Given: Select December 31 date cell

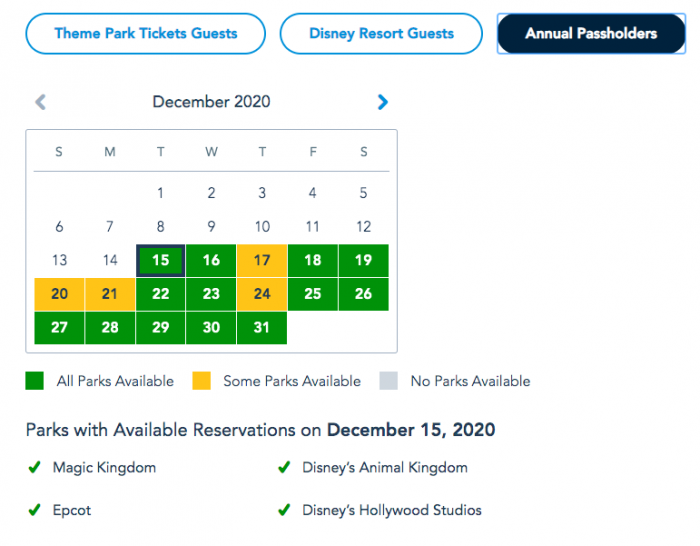Looking at the screenshot, I should [262, 328].
